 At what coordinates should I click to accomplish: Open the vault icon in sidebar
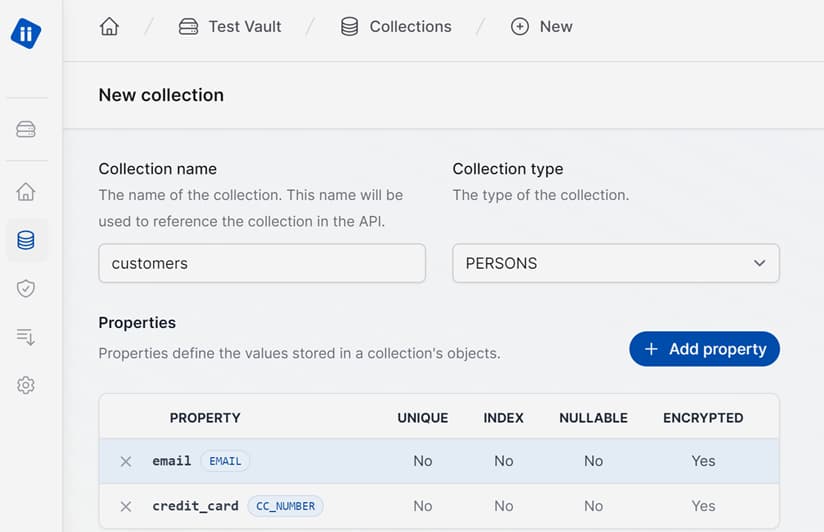click(26, 129)
